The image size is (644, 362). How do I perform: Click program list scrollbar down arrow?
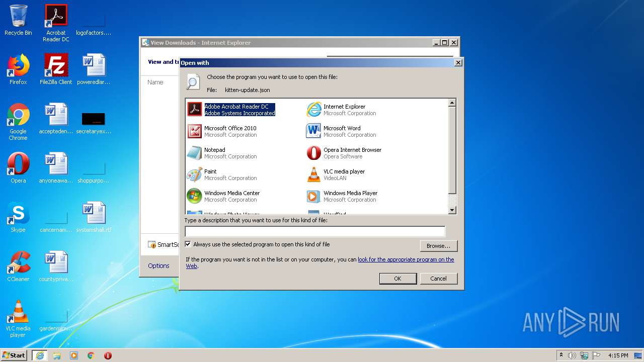pyautogui.click(x=452, y=210)
